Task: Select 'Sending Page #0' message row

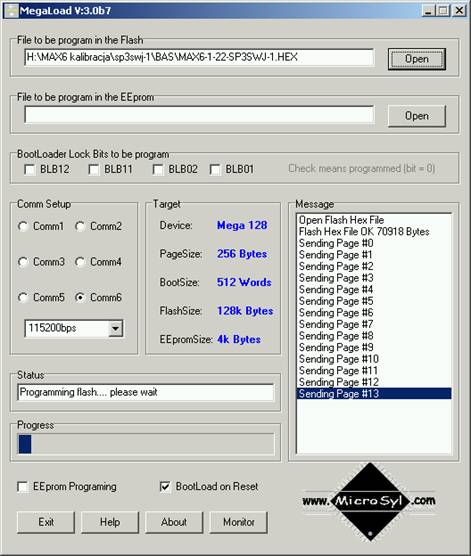Action: tap(374, 243)
